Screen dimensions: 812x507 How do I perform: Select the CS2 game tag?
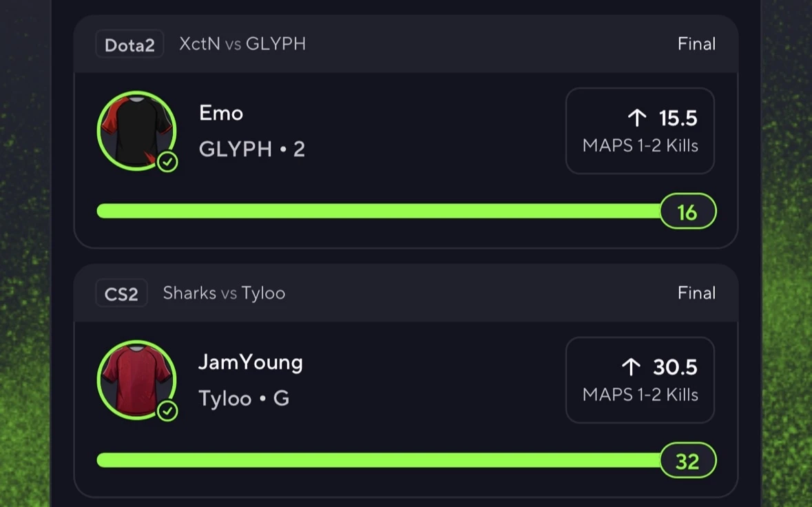pos(121,293)
